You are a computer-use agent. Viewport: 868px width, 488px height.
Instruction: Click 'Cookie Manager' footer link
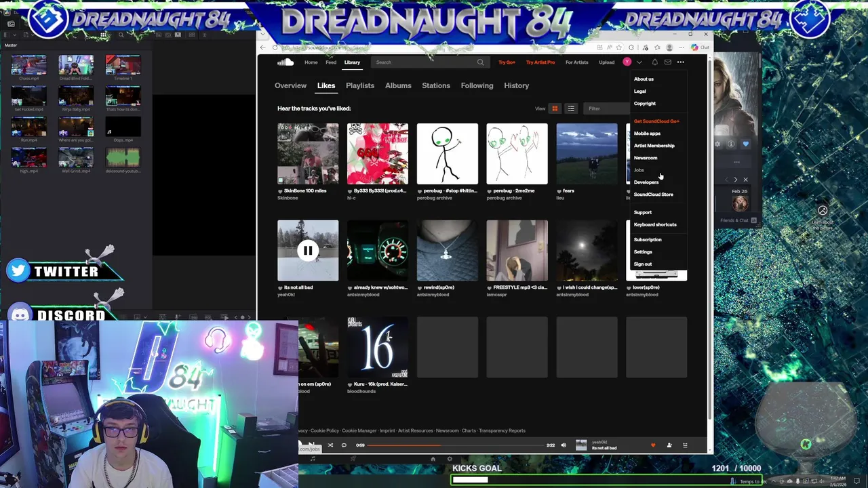click(x=359, y=430)
